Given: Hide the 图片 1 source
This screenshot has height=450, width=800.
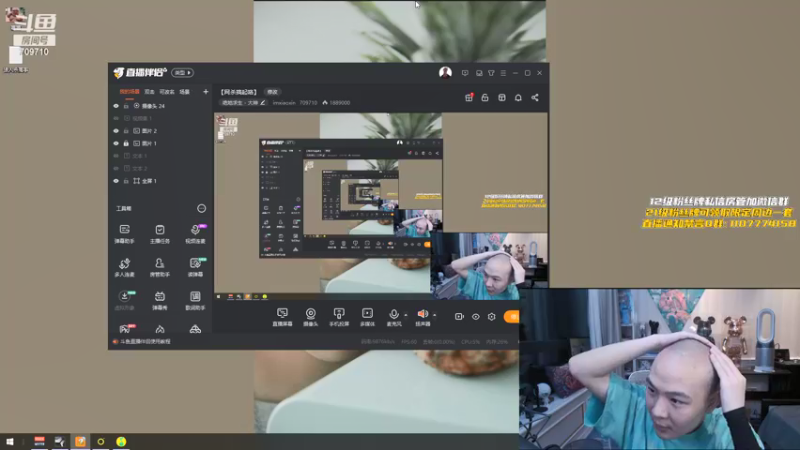Looking at the screenshot, I should click(x=116, y=143).
